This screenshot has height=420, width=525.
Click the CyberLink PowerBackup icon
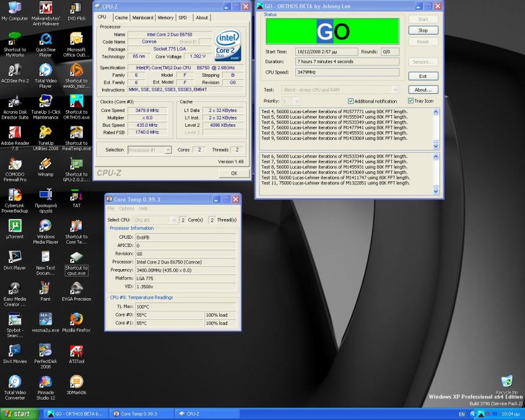click(15, 200)
